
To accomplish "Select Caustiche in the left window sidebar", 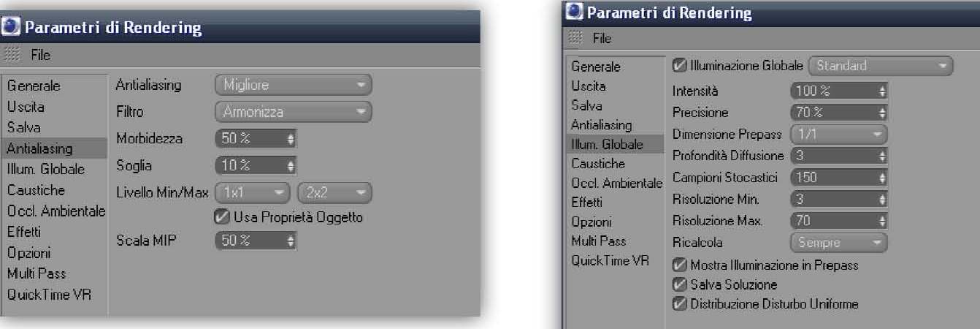I will (x=36, y=190).
